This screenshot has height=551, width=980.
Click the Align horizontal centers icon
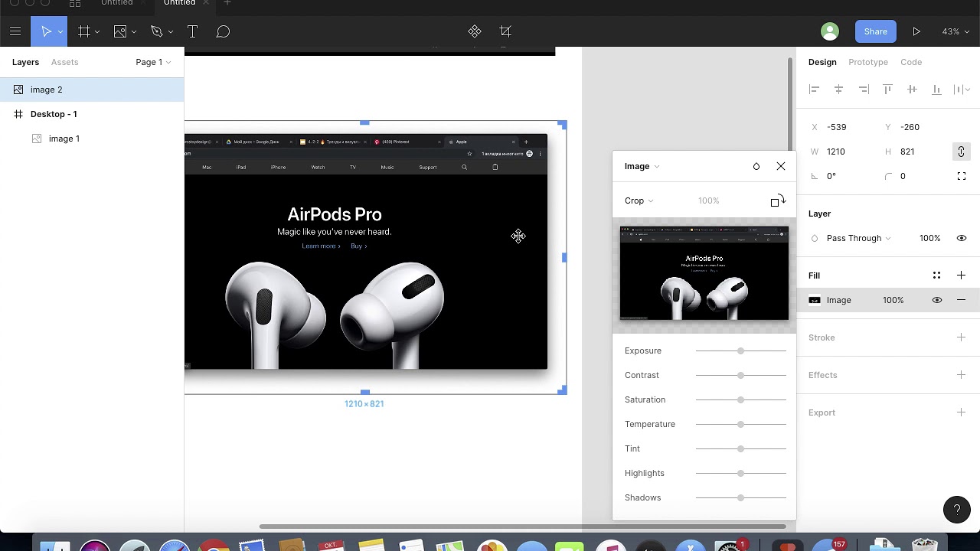pos(839,90)
